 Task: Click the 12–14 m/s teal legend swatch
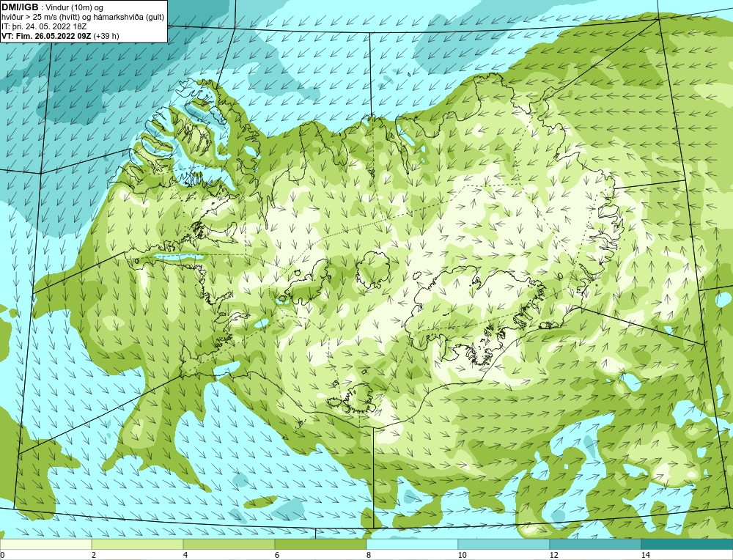click(x=595, y=545)
